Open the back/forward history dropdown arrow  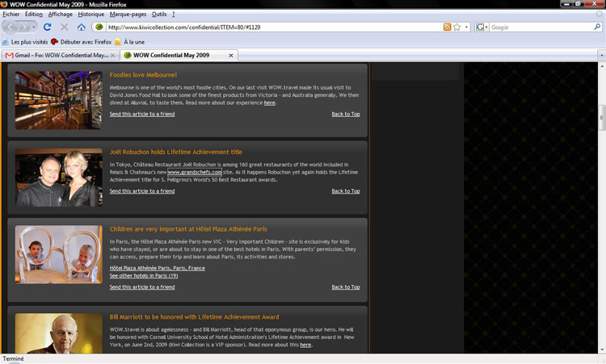point(34,27)
